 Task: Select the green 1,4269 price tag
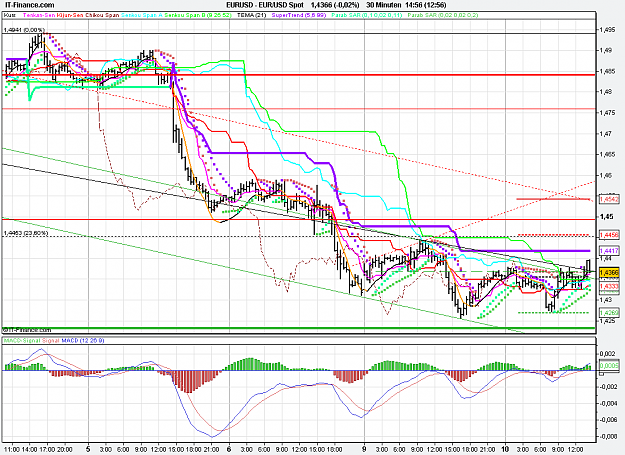coord(609,312)
